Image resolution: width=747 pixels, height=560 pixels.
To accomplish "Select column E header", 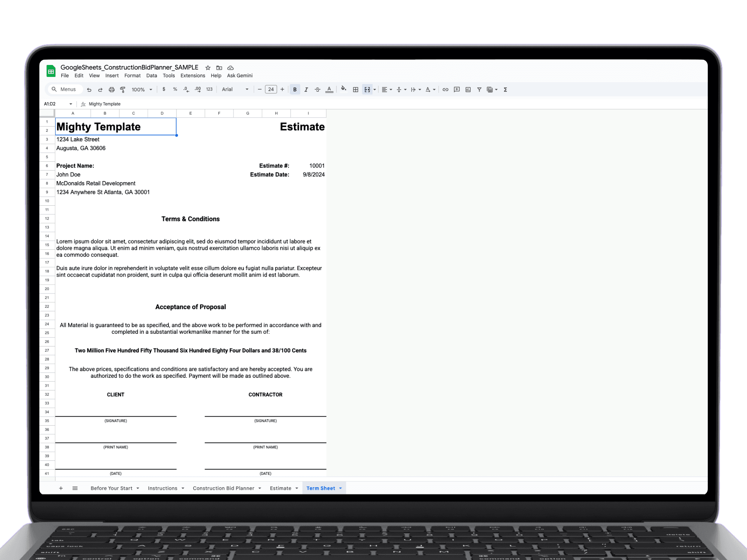I will click(190, 113).
